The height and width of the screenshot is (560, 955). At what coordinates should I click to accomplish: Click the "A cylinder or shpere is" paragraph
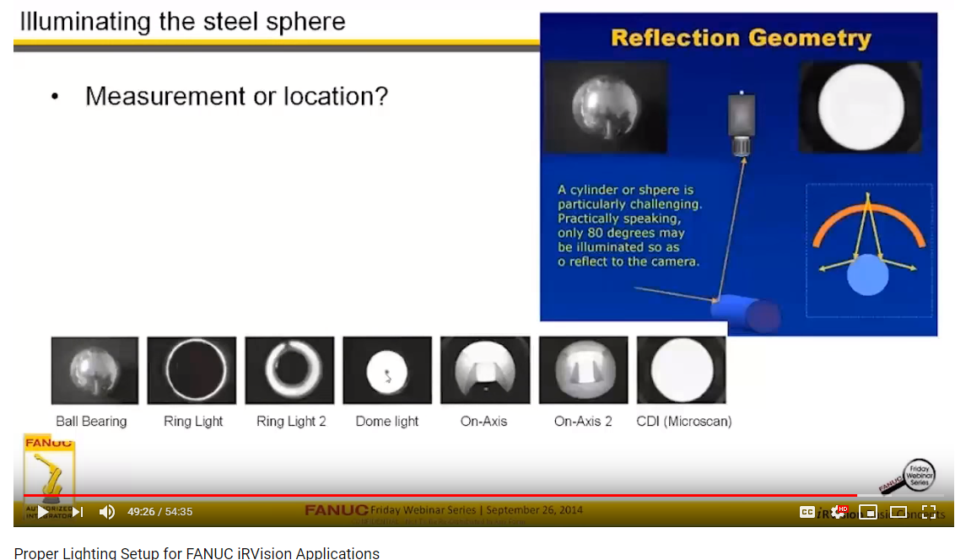coord(629,226)
